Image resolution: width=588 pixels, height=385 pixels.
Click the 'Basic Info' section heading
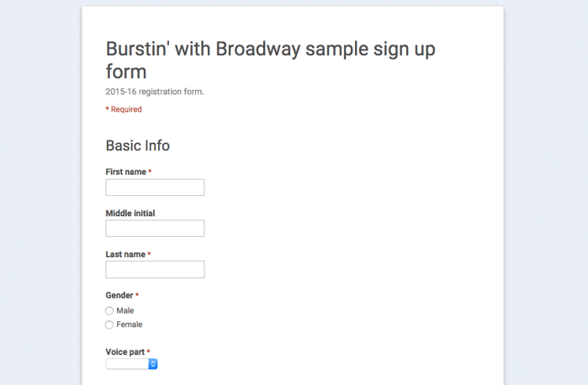pyautogui.click(x=138, y=145)
